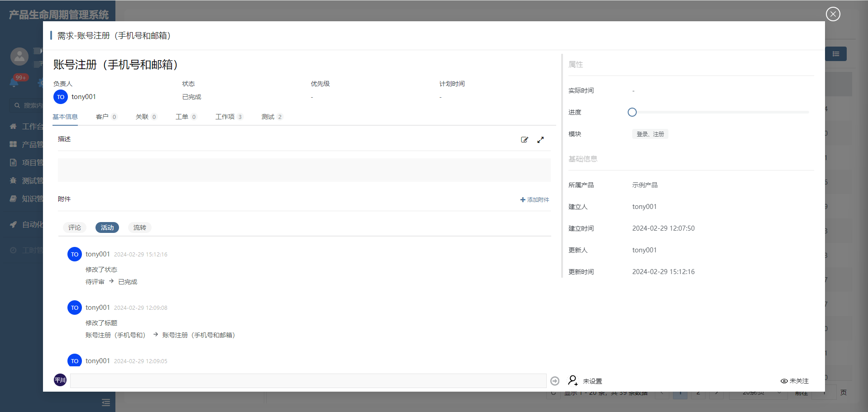Click the 计划时间 value dash

click(x=440, y=97)
